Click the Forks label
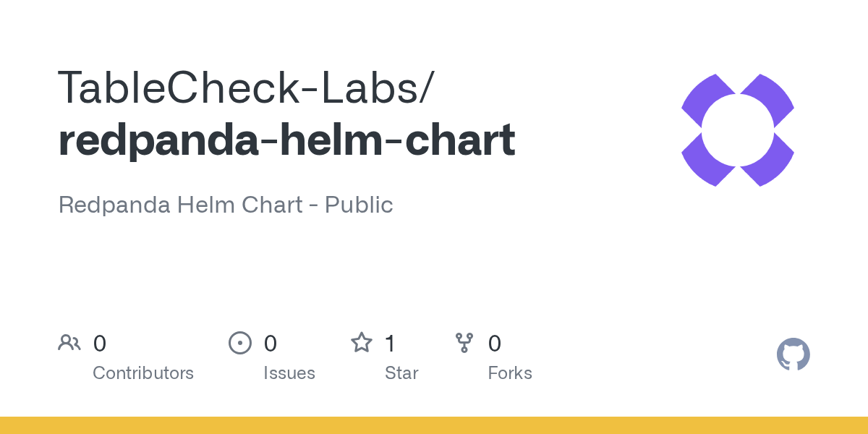 pyautogui.click(x=510, y=373)
